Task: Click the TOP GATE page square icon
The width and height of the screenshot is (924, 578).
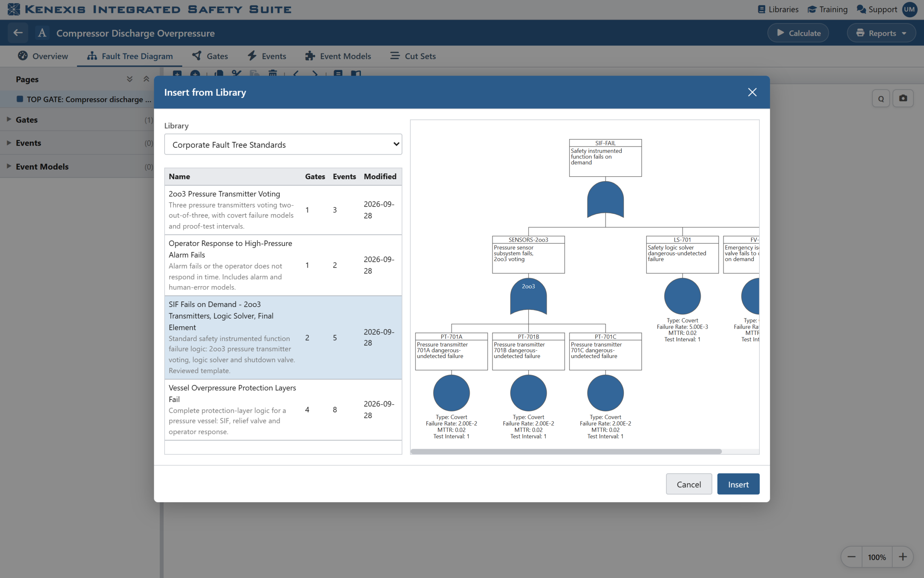Action: pos(20,99)
